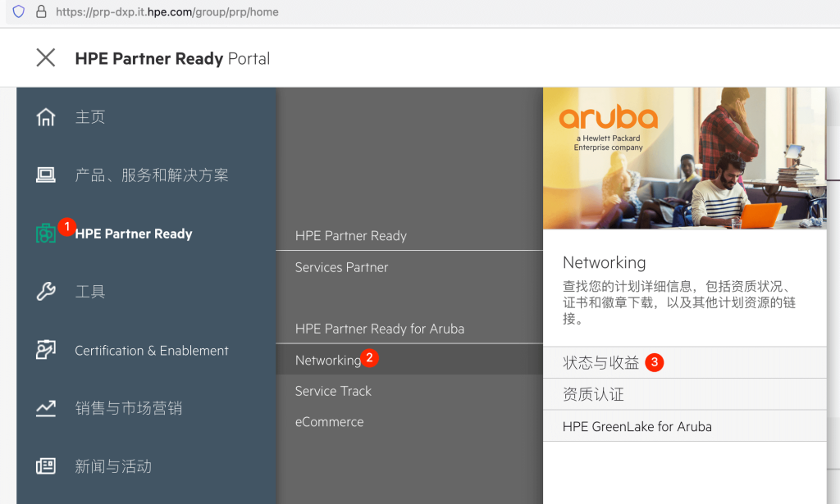Open 状态与收益 link
Image resolution: width=840 pixels, height=504 pixels.
685,363
